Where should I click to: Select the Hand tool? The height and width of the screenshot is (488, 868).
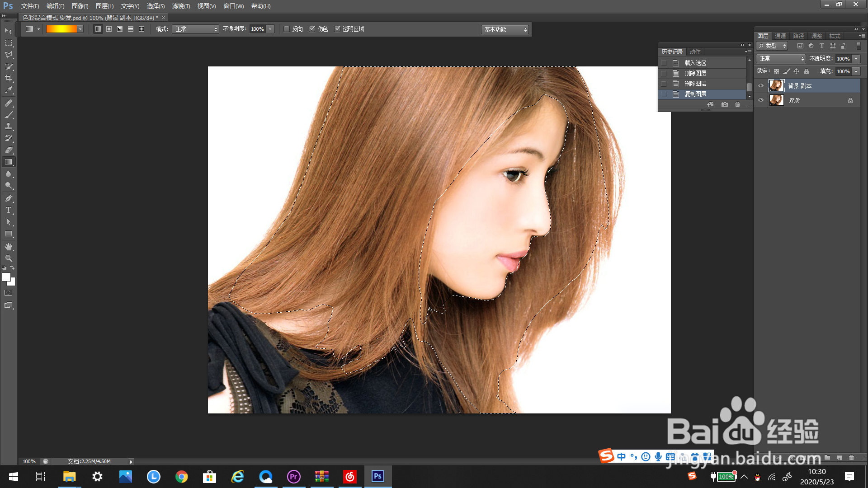9,247
